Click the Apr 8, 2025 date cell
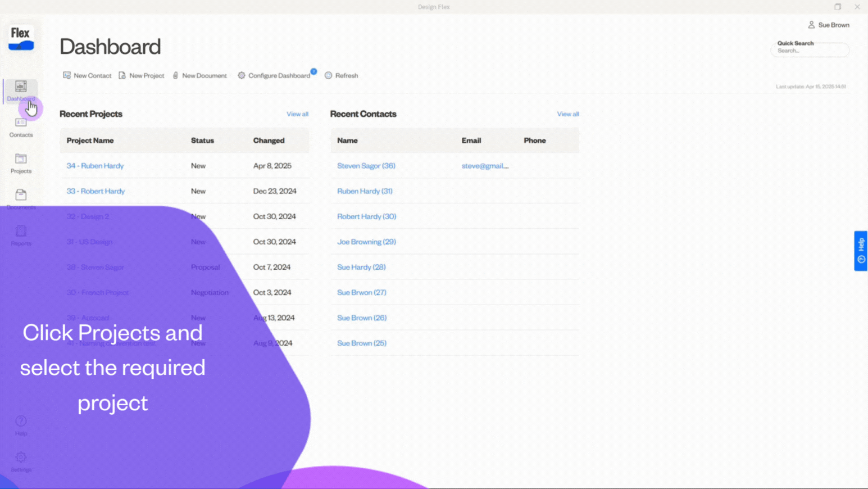This screenshot has width=868, height=489. 272,166
